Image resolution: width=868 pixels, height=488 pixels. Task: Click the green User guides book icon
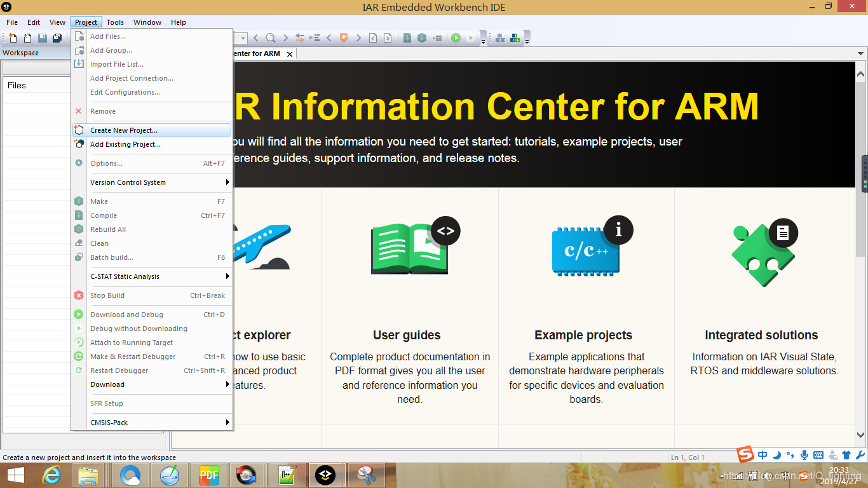[410, 248]
